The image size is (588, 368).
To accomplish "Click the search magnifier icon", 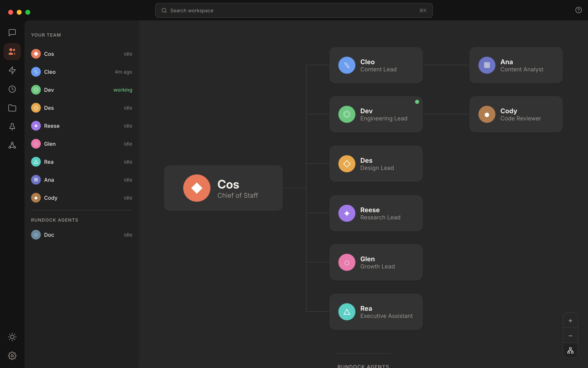I will [164, 10].
